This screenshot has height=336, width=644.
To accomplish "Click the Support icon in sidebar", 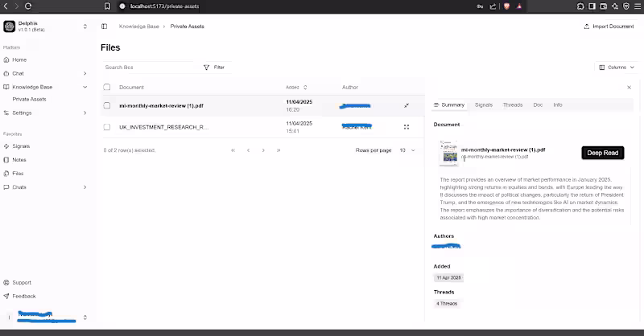I will point(6,282).
